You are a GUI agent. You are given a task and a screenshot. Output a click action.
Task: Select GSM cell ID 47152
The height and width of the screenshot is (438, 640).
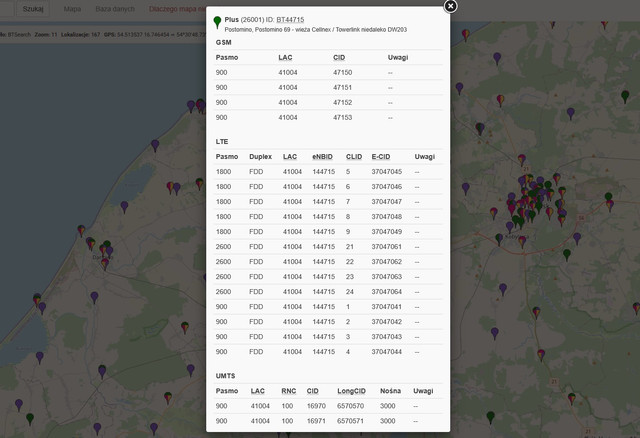click(342, 102)
